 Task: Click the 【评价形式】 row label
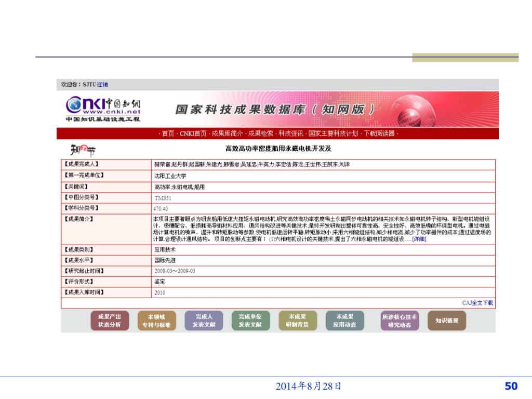(x=79, y=282)
